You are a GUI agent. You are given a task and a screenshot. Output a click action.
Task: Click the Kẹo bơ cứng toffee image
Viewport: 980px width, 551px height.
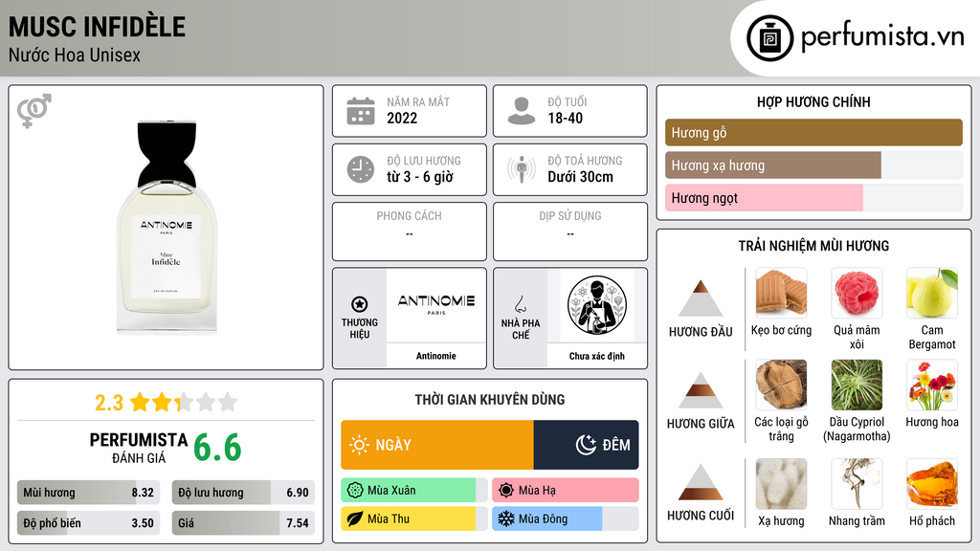pyautogui.click(x=781, y=293)
